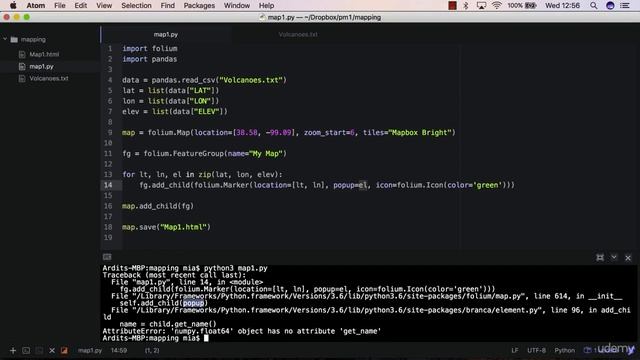
Task: Open the Find menu
Action: [167, 5]
